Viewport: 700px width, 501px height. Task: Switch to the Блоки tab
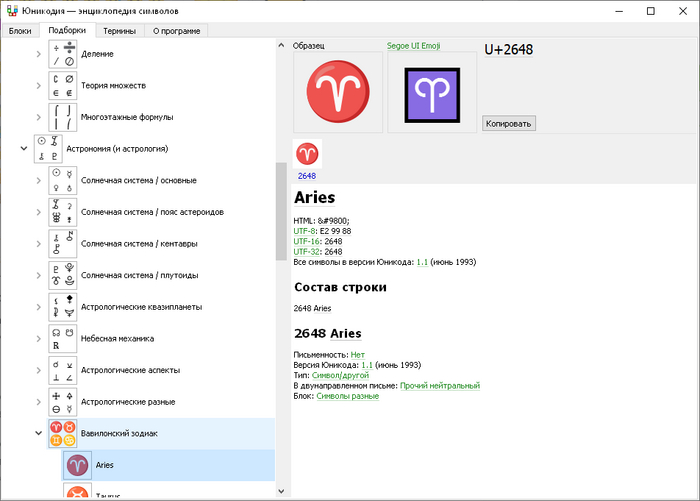[20, 31]
